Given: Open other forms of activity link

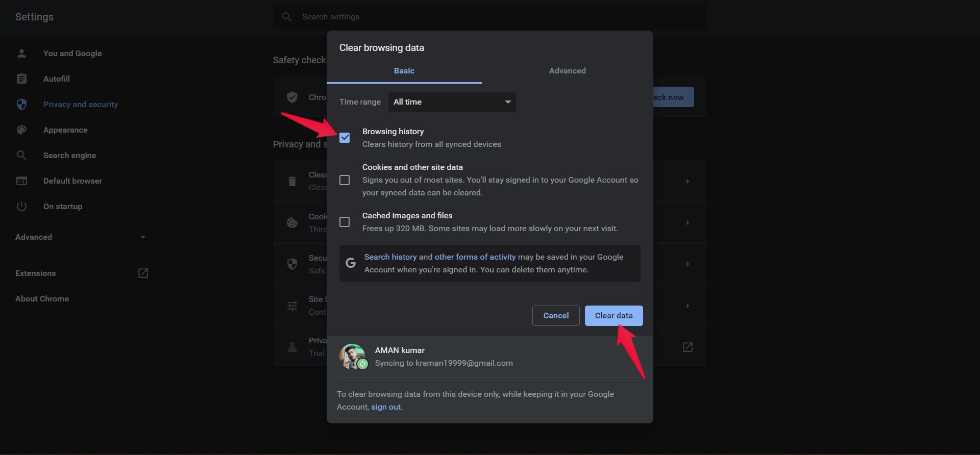Looking at the screenshot, I should click(475, 257).
